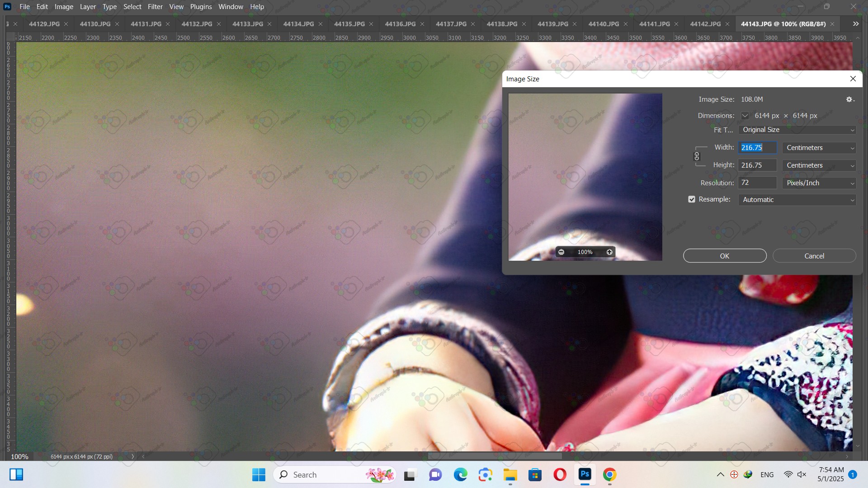
Task: Confirm with the OK button
Action: click(725, 256)
